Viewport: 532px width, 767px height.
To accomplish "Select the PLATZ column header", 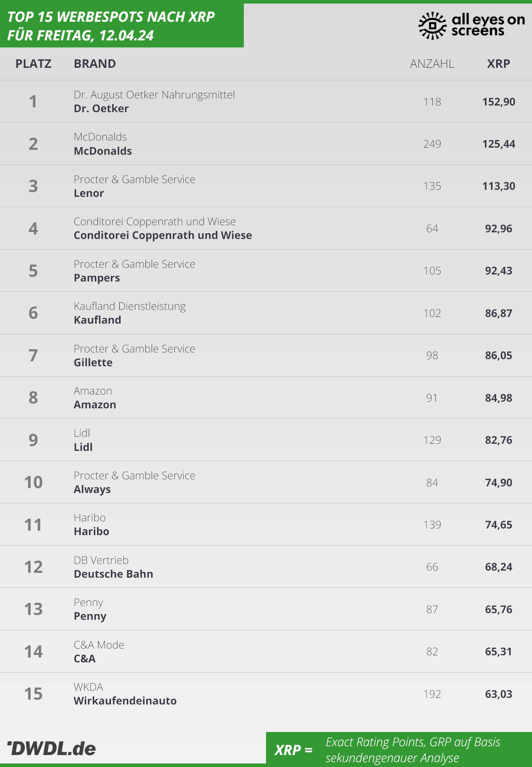I will coord(33,64).
